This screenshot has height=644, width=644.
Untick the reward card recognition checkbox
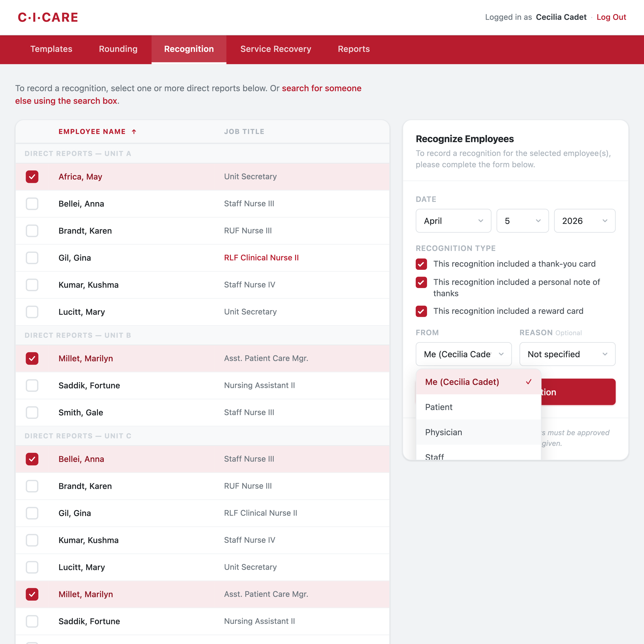[x=421, y=311]
